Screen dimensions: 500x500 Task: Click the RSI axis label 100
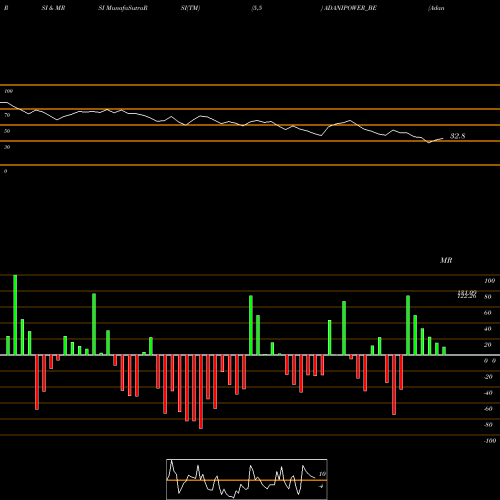click(8, 91)
